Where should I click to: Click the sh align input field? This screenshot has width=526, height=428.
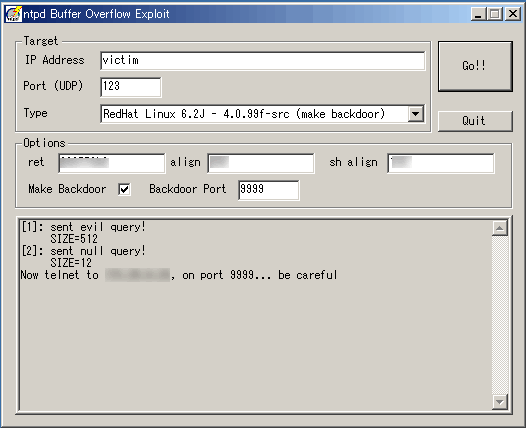[x=441, y=163]
